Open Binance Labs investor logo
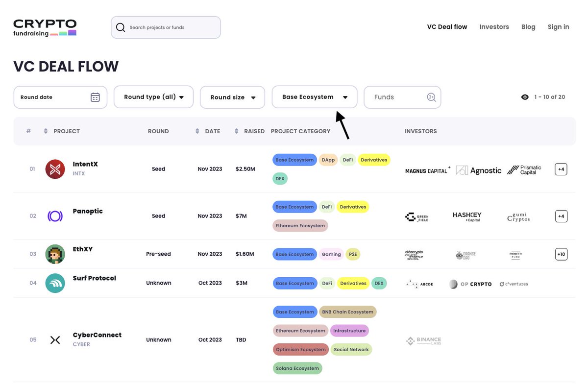 click(x=423, y=341)
